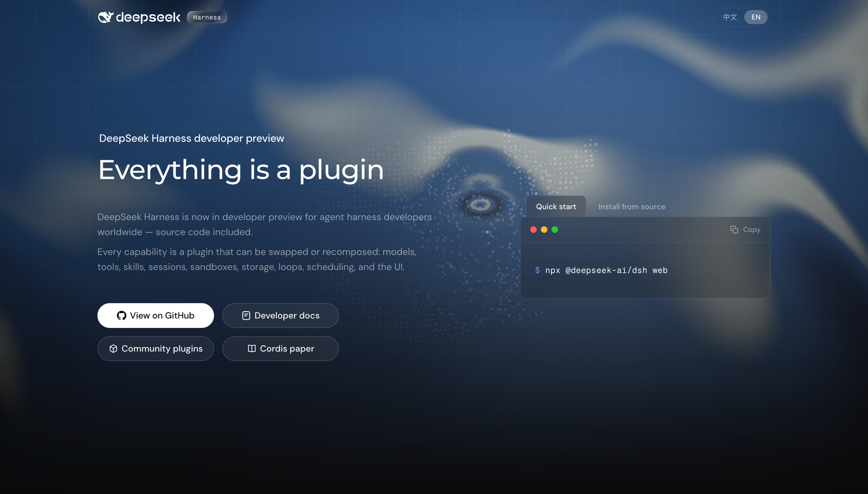Click the copy icon in terminal header
This screenshot has height=494, width=868.
click(734, 230)
